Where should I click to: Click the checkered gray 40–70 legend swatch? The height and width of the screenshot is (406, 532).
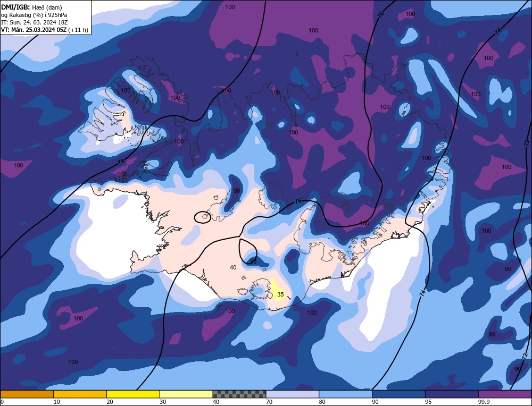coord(239,394)
